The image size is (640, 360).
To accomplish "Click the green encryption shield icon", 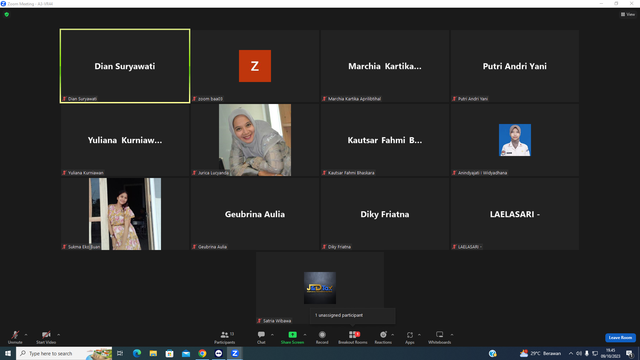I will pos(7,14).
